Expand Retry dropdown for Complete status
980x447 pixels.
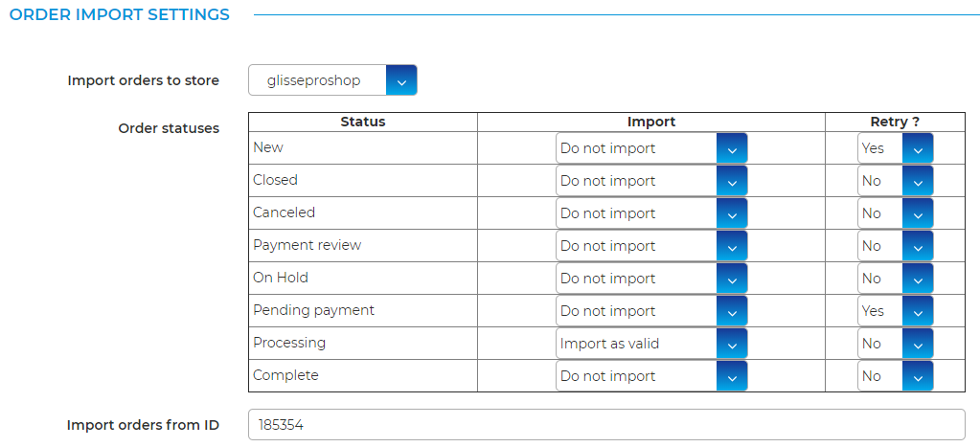click(x=895, y=376)
